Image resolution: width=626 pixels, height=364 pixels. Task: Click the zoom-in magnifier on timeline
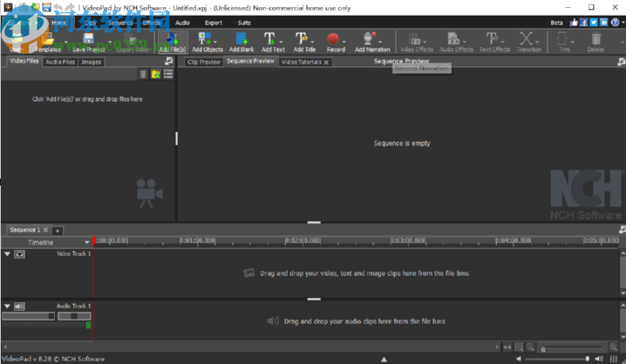point(613,347)
